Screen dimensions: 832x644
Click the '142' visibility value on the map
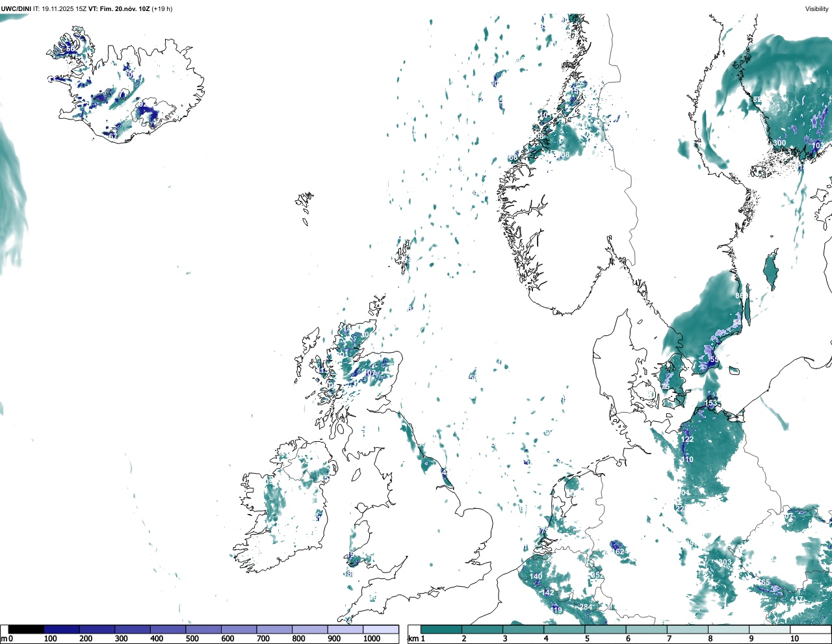(x=548, y=593)
